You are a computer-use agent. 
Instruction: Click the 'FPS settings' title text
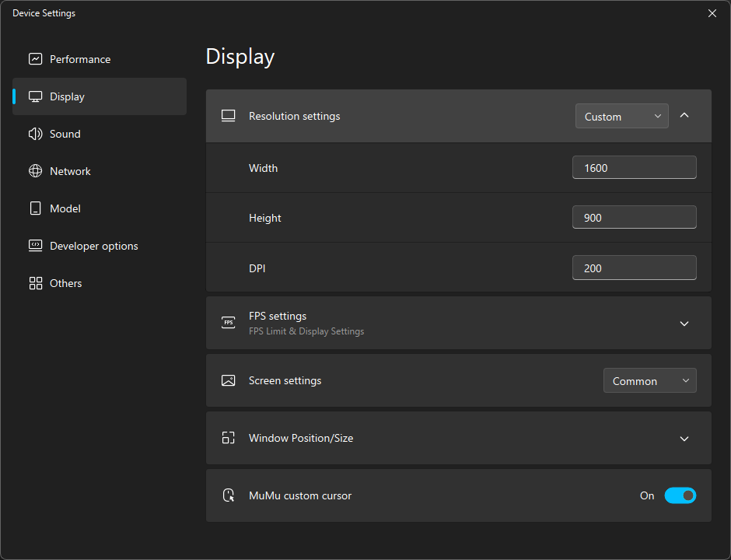(278, 316)
